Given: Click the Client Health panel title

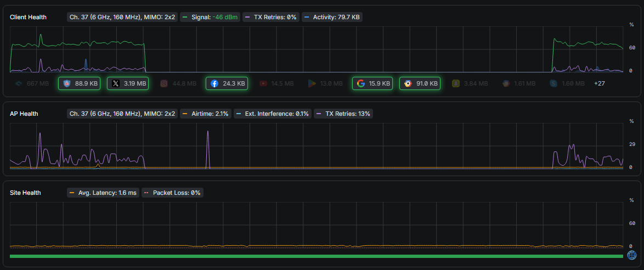Looking at the screenshot, I should point(28,17).
